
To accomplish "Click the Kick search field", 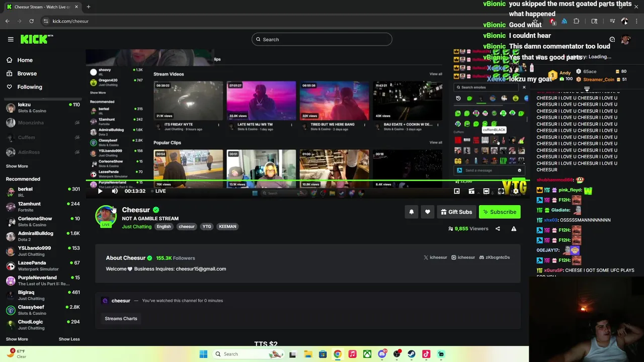I will pos(321,39).
